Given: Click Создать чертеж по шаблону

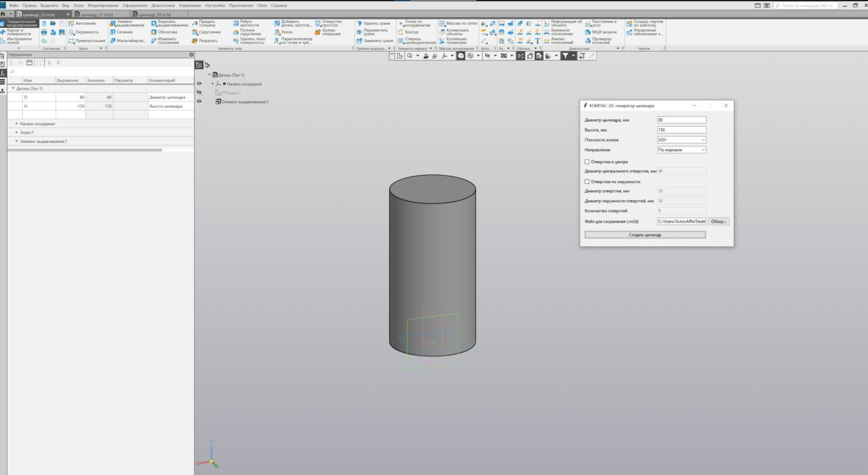Looking at the screenshot, I should click(x=644, y=24).
